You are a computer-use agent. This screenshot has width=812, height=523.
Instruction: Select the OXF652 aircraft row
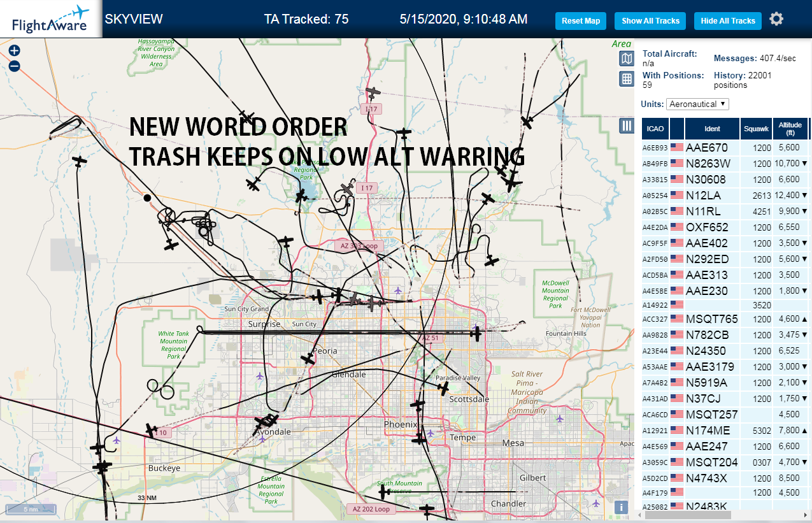click(725, 227)
